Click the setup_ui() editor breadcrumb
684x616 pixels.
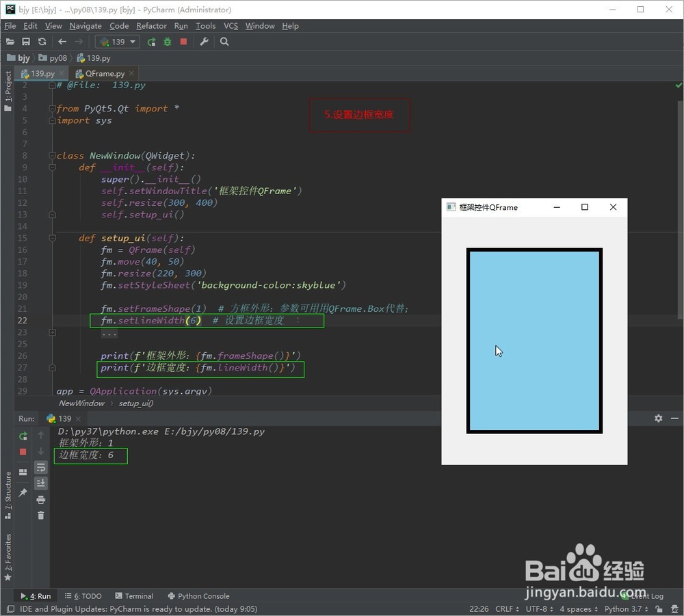coord(136,403)
